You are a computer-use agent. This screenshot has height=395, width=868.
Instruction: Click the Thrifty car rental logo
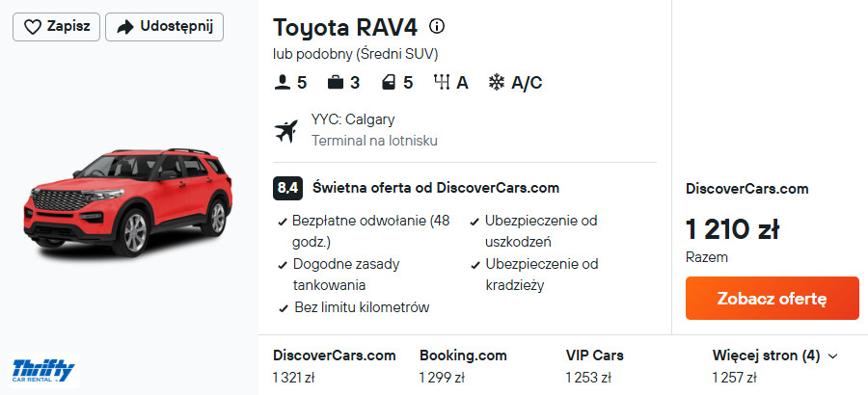tap(43, 369)
